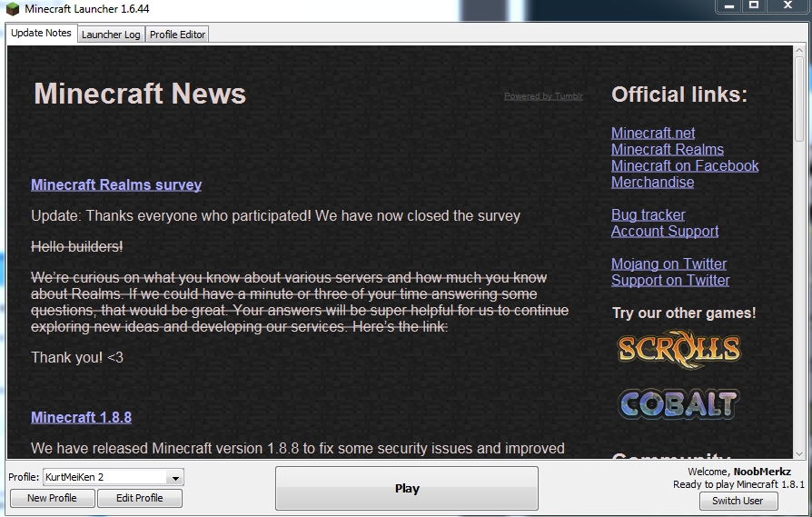Open the Mojang on Twitter link

coord(668,263)
